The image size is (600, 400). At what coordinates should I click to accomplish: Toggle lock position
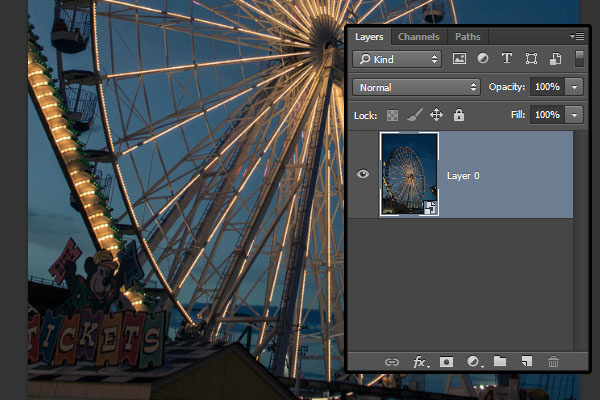coord(437,115)
